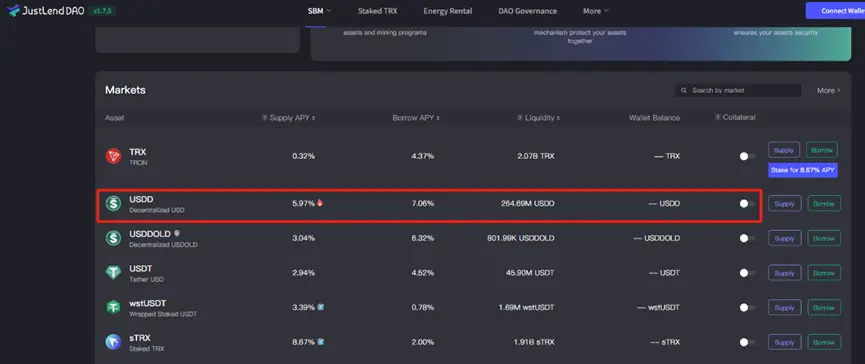This screenshot has width=865, height=364.
Task: Click the flame icon beside USDD supply APY
Action: point(320,203)
